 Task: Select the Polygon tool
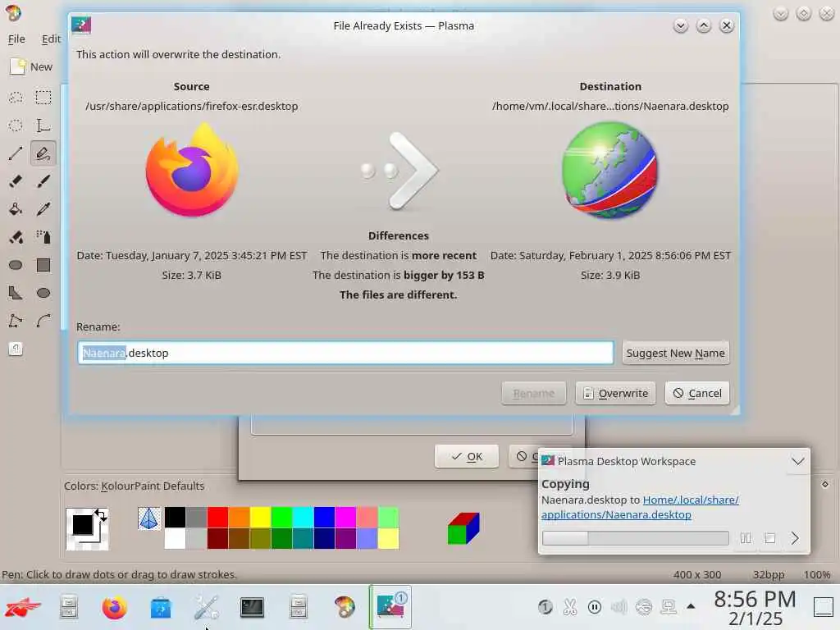pyautogui.click(x=16, y=293)
